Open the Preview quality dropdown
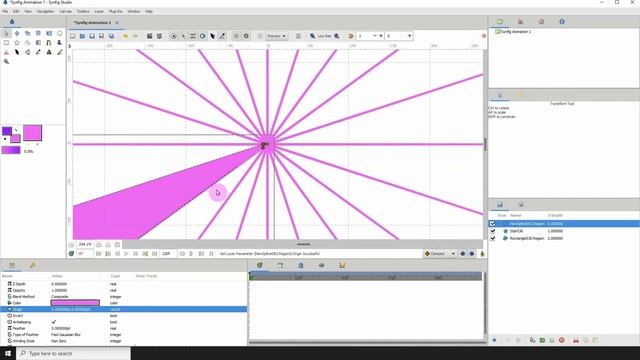640x360 pixels. [x=276, y=36]
